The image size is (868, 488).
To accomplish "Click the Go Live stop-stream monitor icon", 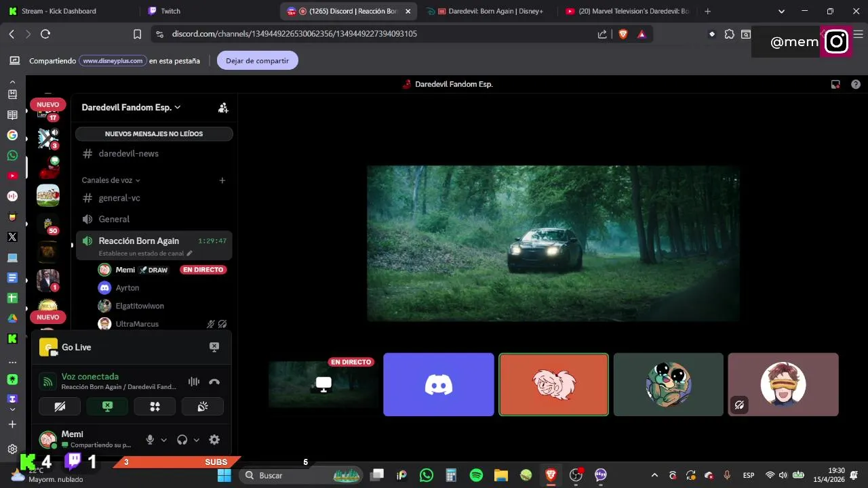I will 214,347.
